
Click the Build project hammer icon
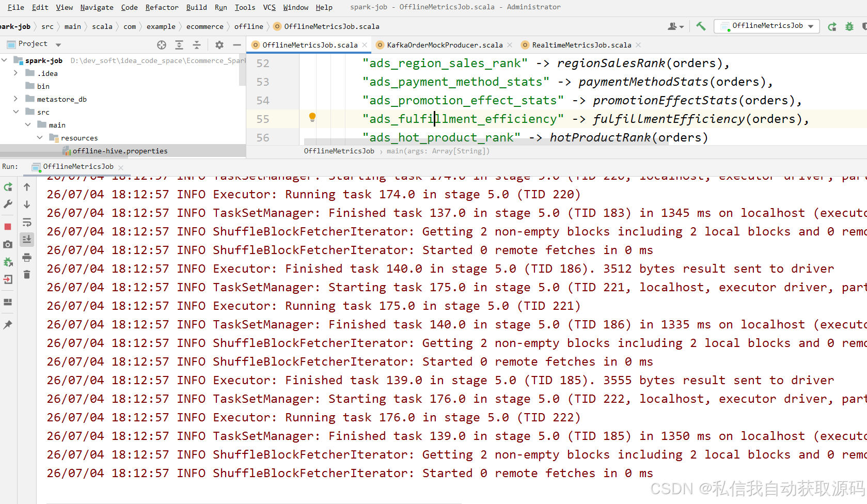(x=701, y=26)
